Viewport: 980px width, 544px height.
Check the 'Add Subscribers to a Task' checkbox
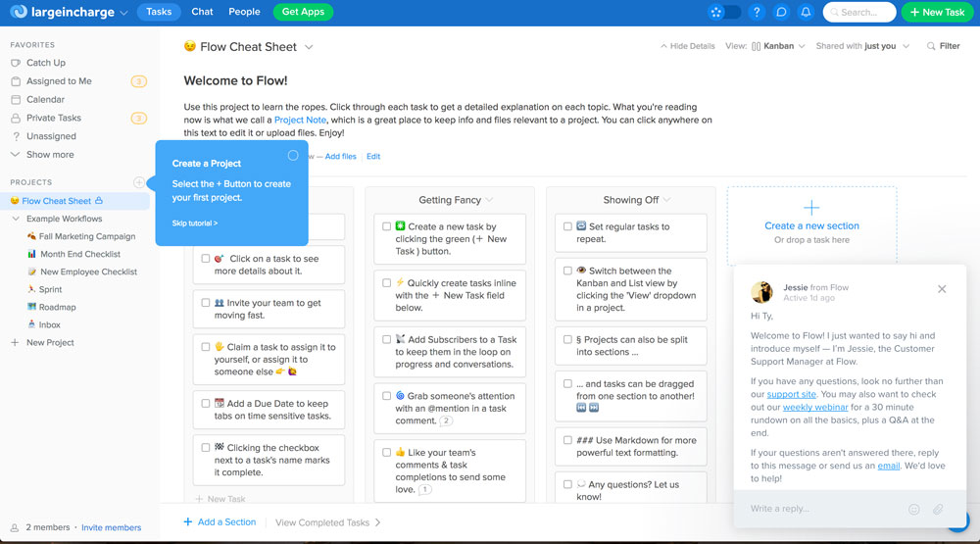[386, 339]
